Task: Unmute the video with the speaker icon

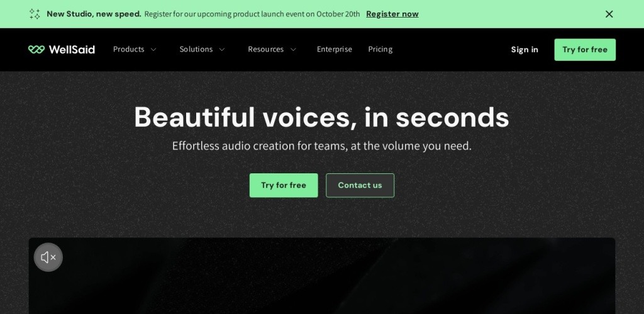Action: click(x=48, y=257)
